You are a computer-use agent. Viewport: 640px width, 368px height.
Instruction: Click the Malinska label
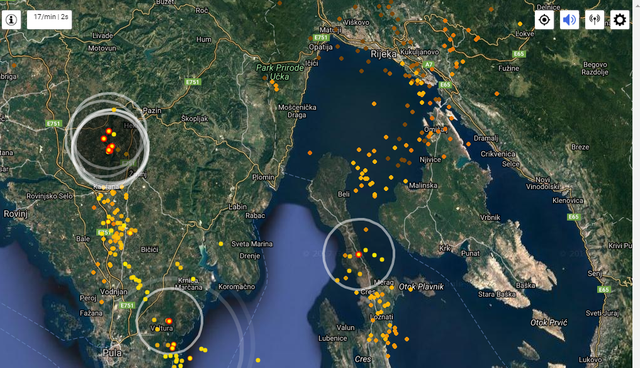pyautogui.click(x=423, y=185)
